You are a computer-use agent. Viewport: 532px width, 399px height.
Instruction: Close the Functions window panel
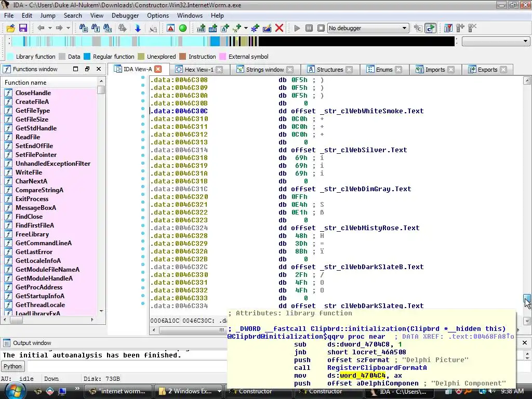click(99, 69)
